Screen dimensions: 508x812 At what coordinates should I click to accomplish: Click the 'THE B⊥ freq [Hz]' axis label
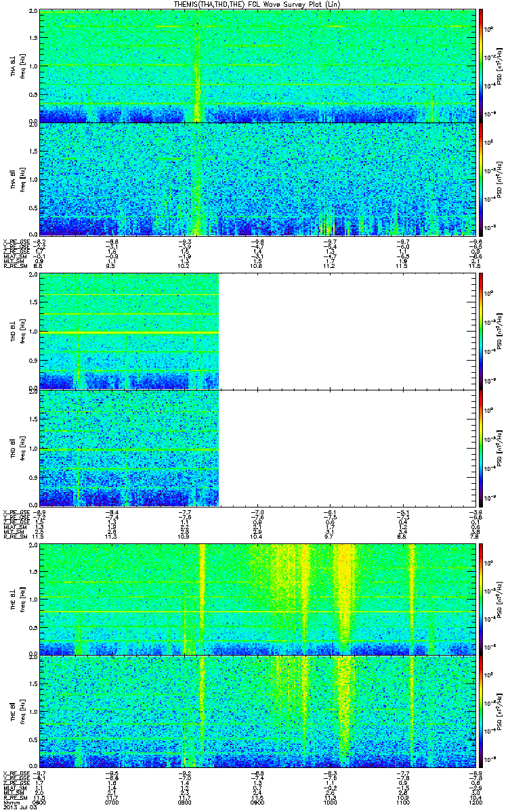(18, 599)
